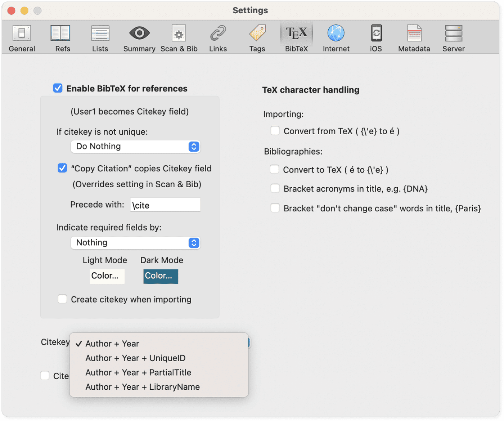Open the Indicate required fields dropdown
504x421 pixels.
point(135,243)
